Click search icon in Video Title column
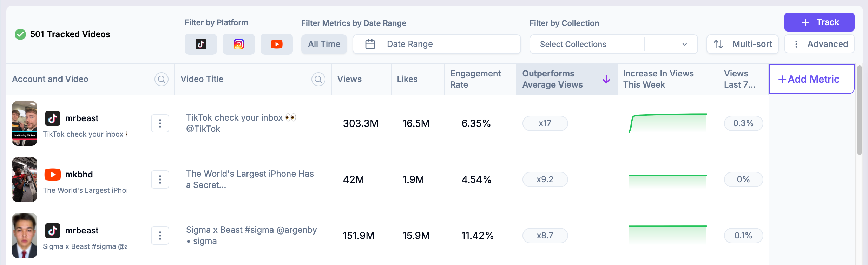This screenshot has height=265, width=868. pyautogui.click(x=318, y=79)
